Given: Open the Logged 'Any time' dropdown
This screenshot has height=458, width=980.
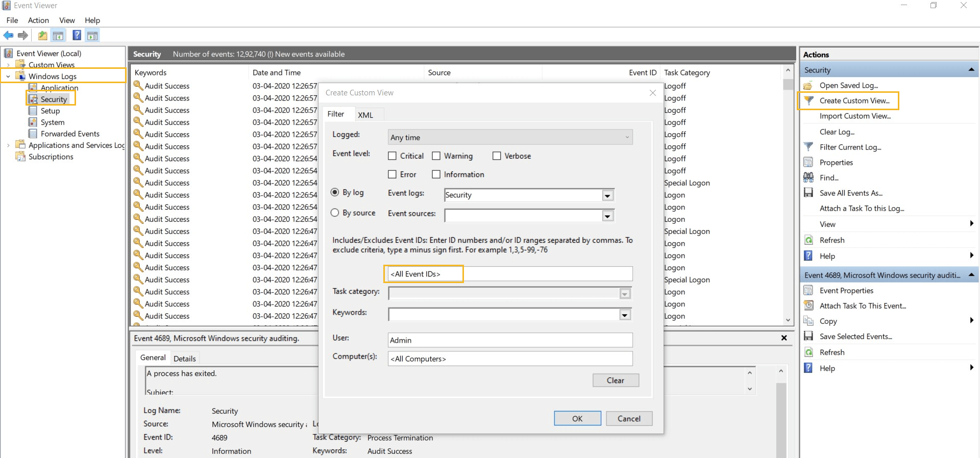Looking at the screenshot, I should pos(510,137).
